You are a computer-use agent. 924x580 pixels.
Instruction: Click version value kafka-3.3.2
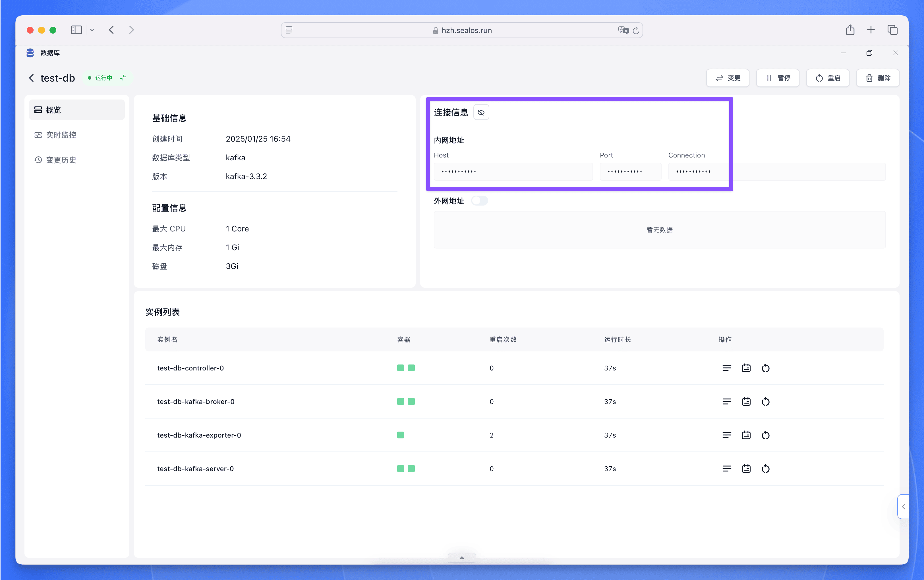[246, 177]
